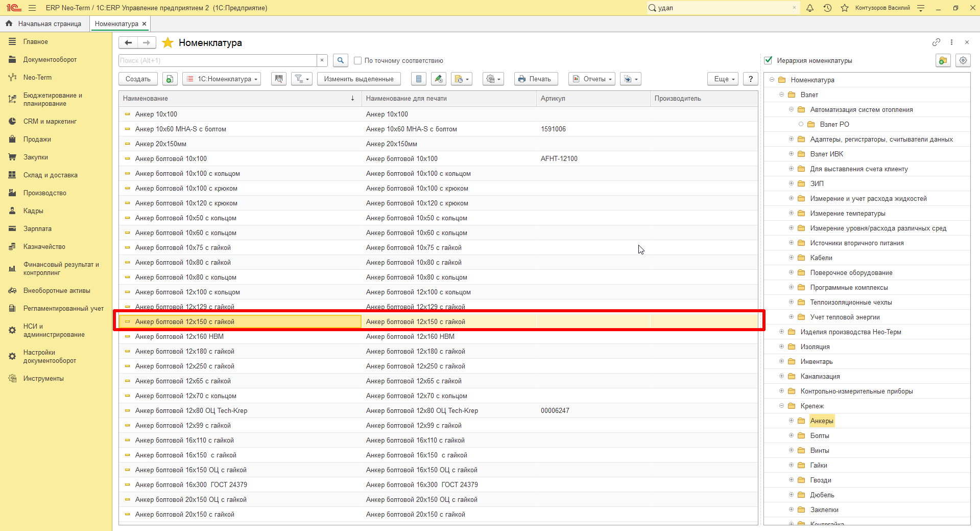Open the Склад и доставка section
980x531 pixels.
pos(50,175)
